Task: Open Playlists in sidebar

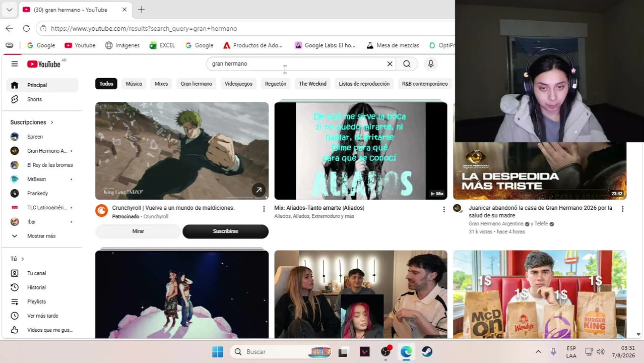Action: pos(42,301)
